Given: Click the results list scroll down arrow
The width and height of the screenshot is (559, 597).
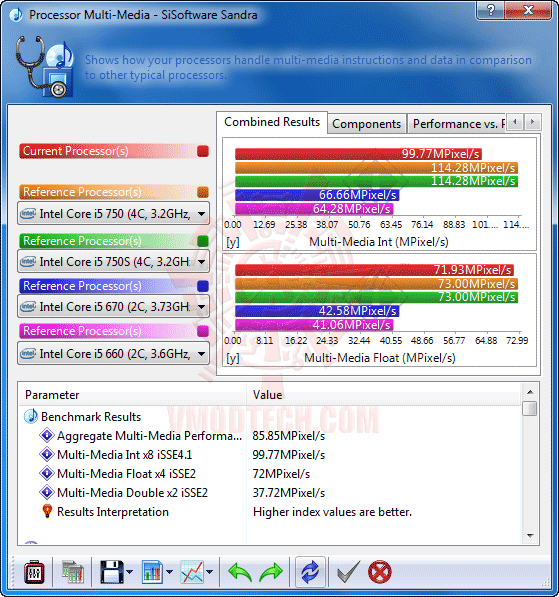Looking at the screenshot, I should point(530,536).
